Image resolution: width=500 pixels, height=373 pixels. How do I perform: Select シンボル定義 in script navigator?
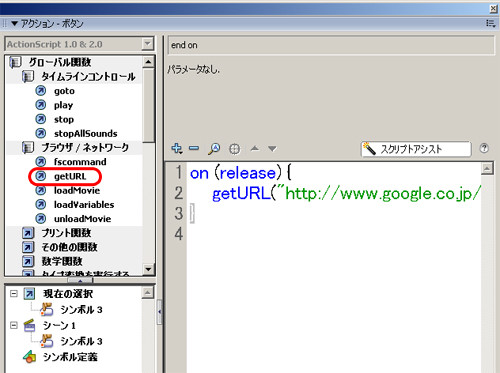[70, 357]
